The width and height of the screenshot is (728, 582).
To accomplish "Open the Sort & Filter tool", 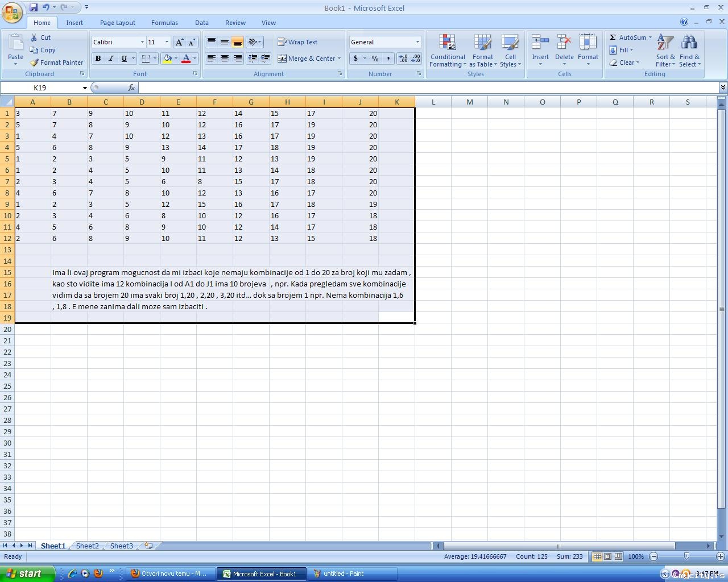I will coord(665,51).
